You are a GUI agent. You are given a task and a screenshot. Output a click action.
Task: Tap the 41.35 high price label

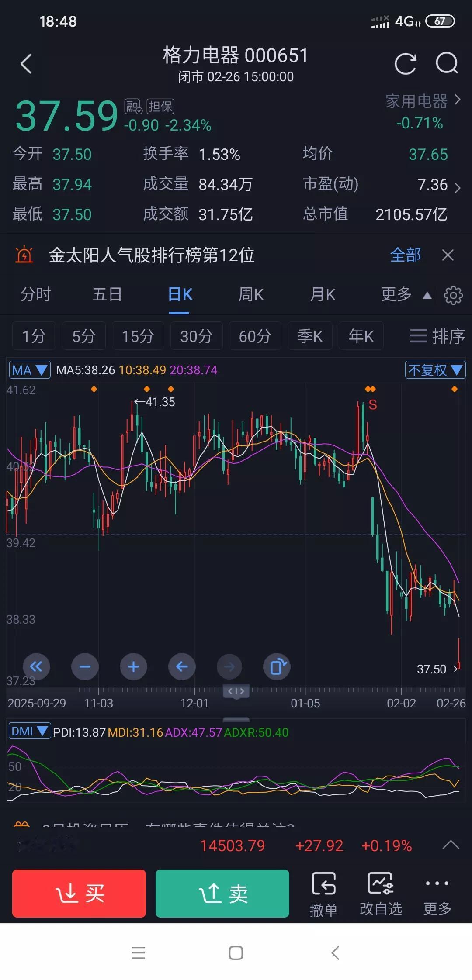click(155, 402)
